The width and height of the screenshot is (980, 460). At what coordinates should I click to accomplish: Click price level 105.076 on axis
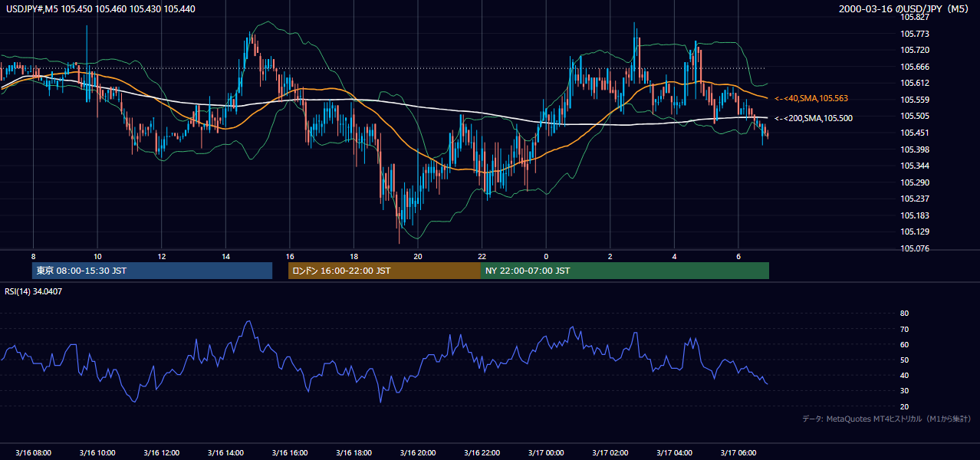point(916,248)
